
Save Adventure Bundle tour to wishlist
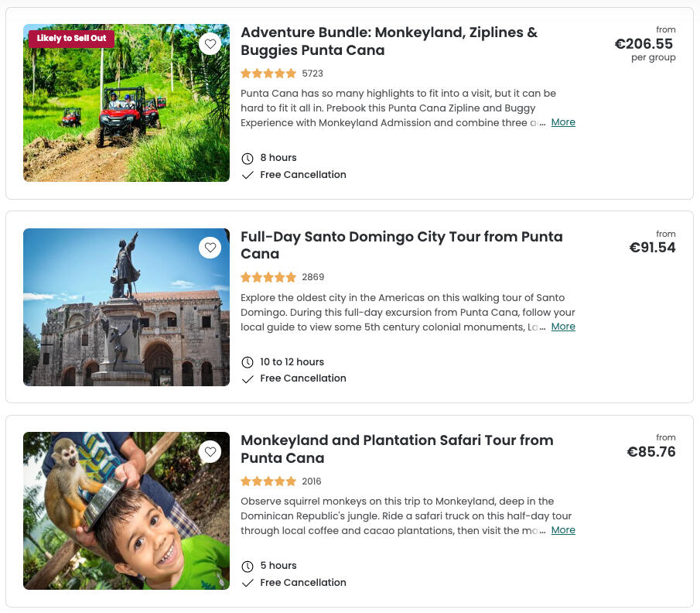(210, 43)
